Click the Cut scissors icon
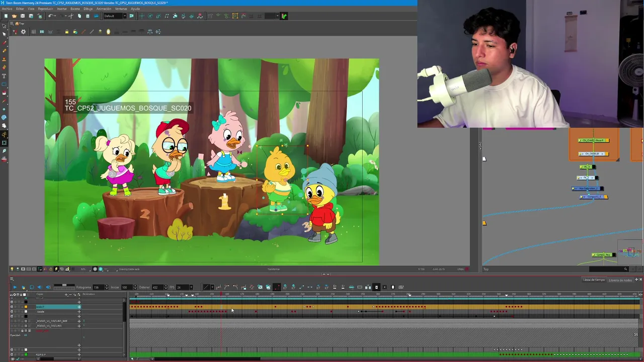Viewport: 644px width, 362px height. (70, 16)
